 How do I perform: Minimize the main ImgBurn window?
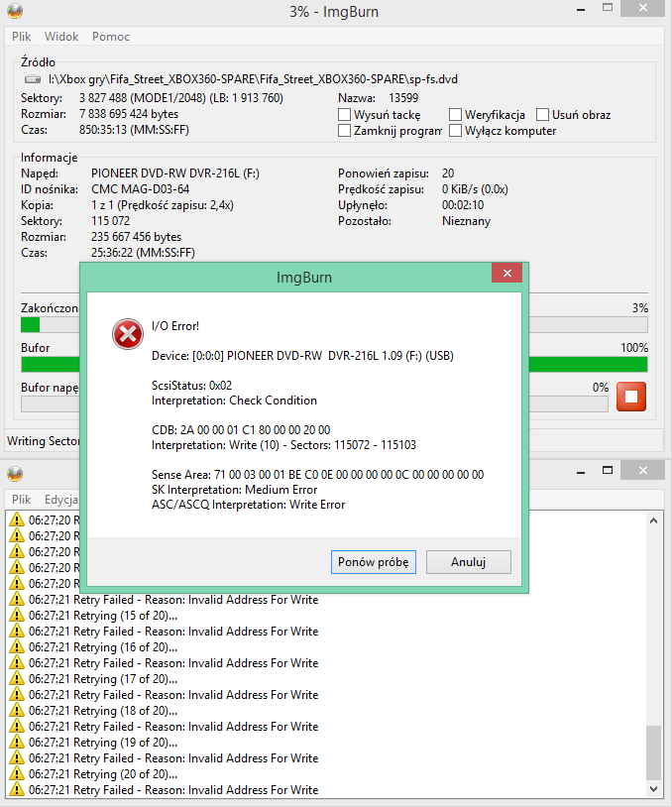coord(581,9)
